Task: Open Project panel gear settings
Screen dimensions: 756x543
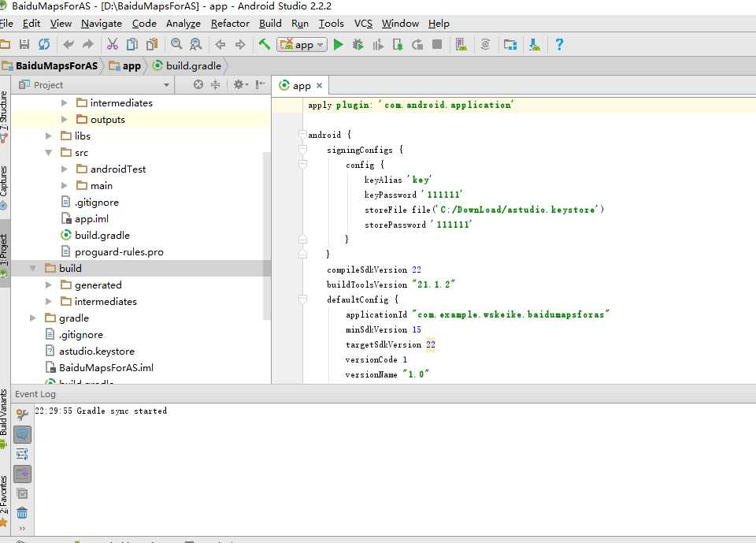Action: click(241, 84)
